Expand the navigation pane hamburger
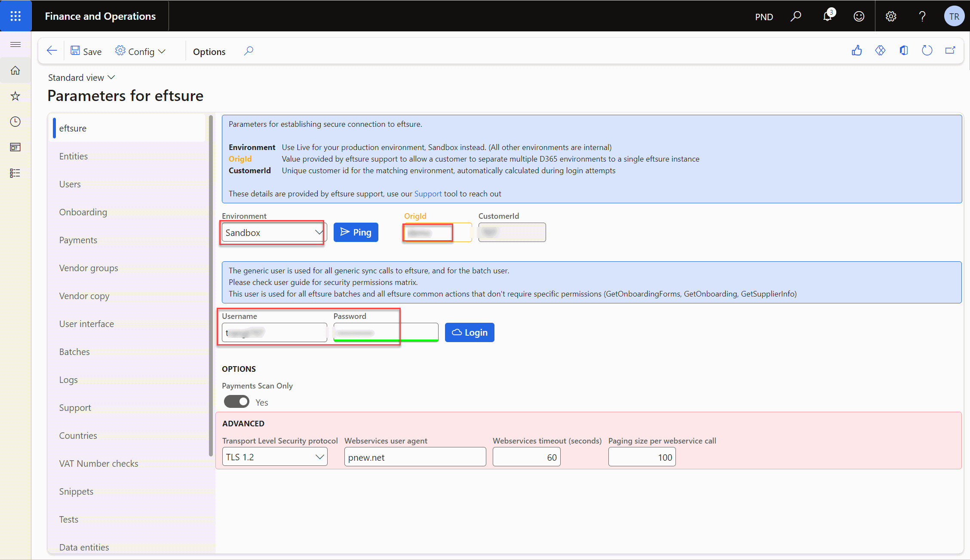The height and width of the screenshot is (560, 970). click(x=15, y=45)
